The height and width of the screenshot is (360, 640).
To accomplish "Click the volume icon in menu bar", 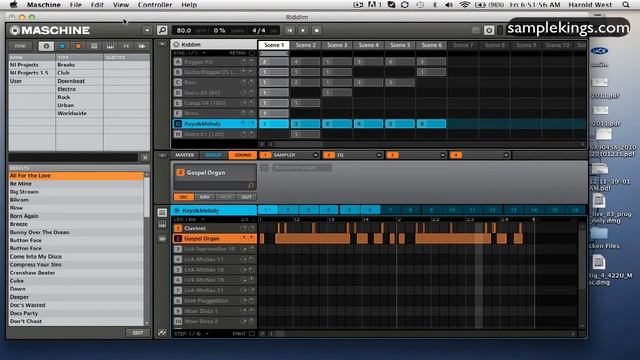I will coord(449,5).
